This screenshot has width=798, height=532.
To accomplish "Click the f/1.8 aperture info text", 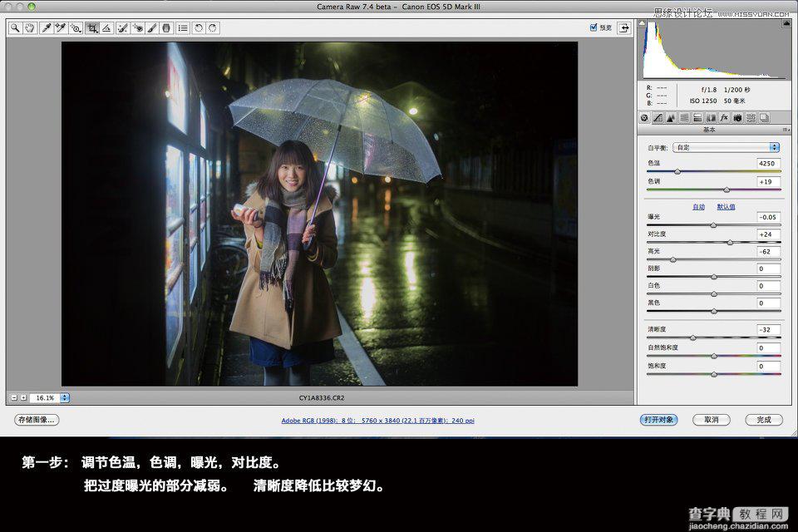I will pos(708,90).
